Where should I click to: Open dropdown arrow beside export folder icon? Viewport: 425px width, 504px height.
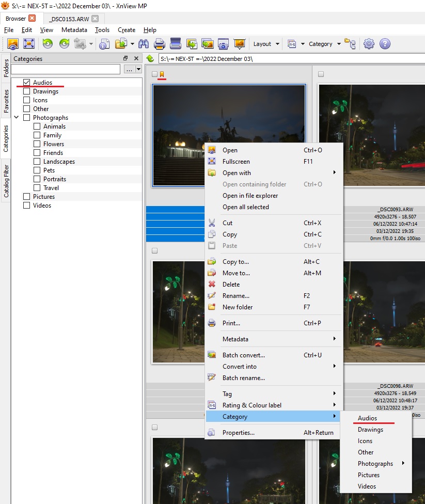click(132, 44)
